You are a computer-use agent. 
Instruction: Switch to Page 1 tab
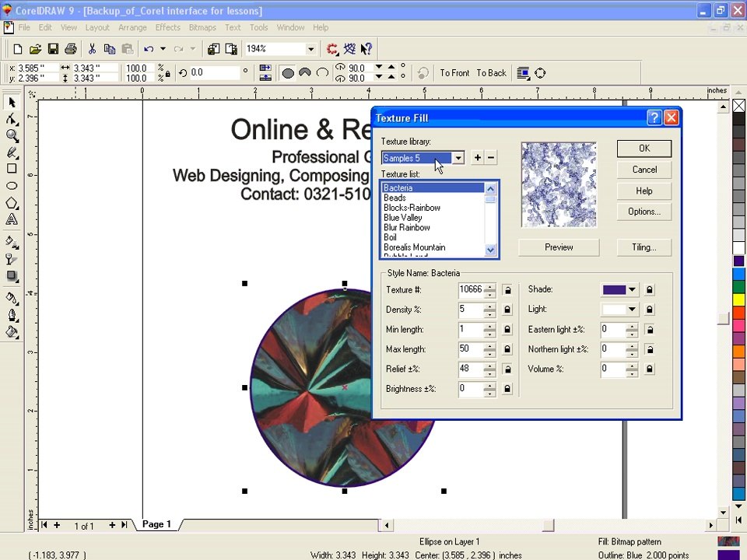(156, 524)
